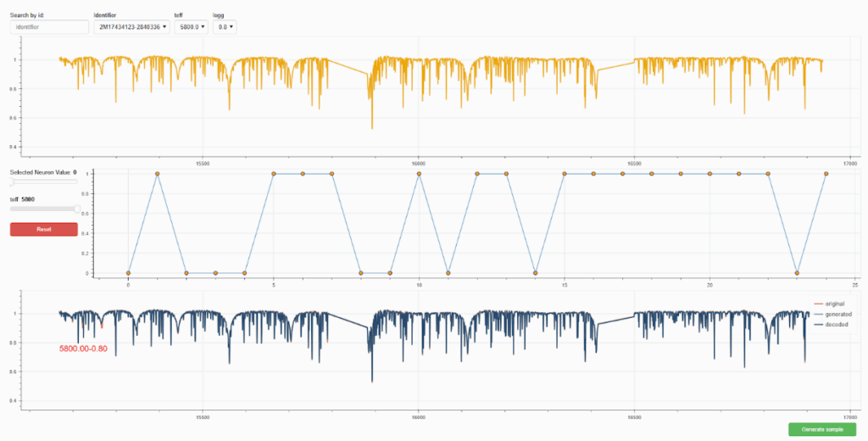The width and height of the screenshot is (868, 441).
Task: Open the logg dropdown
Action: (225, 27)
